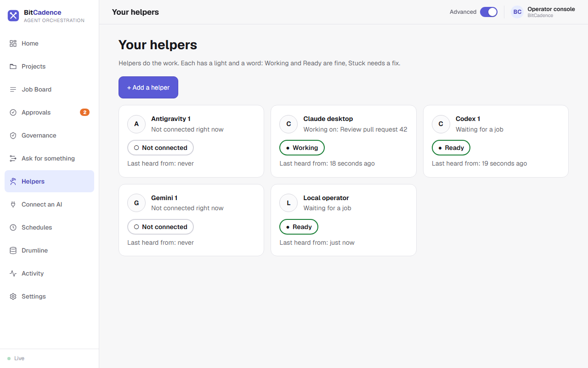Turn off the Advanced toggle switch
The image size is (588, 368).
[x=489, y=12]
